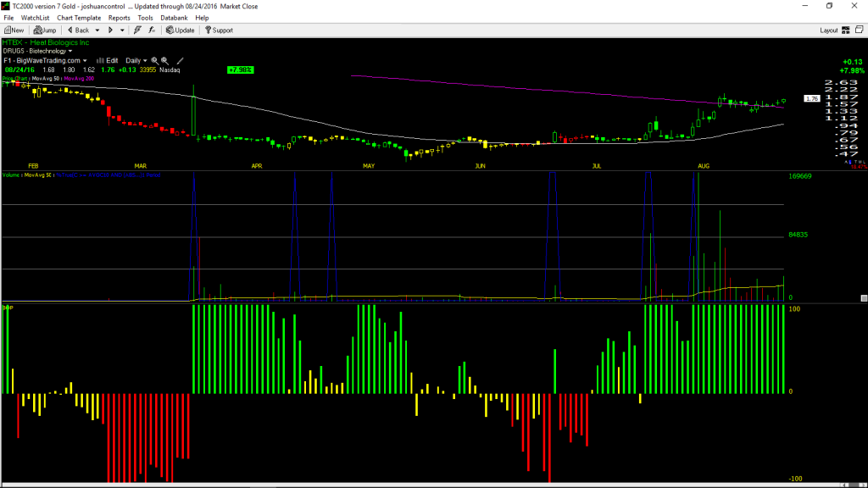
Task: Open the File menu
Action: click(x=8, y=18)
